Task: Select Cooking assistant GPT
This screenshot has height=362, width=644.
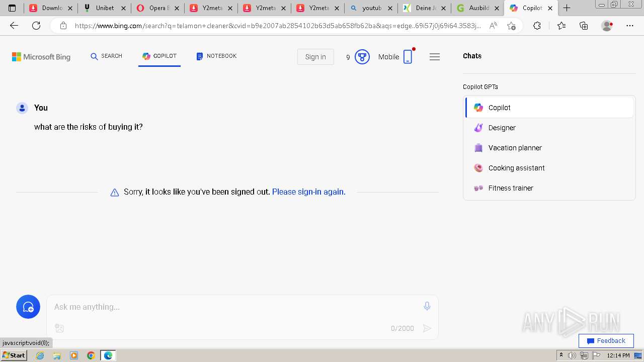Action: (x=549, y=168)
